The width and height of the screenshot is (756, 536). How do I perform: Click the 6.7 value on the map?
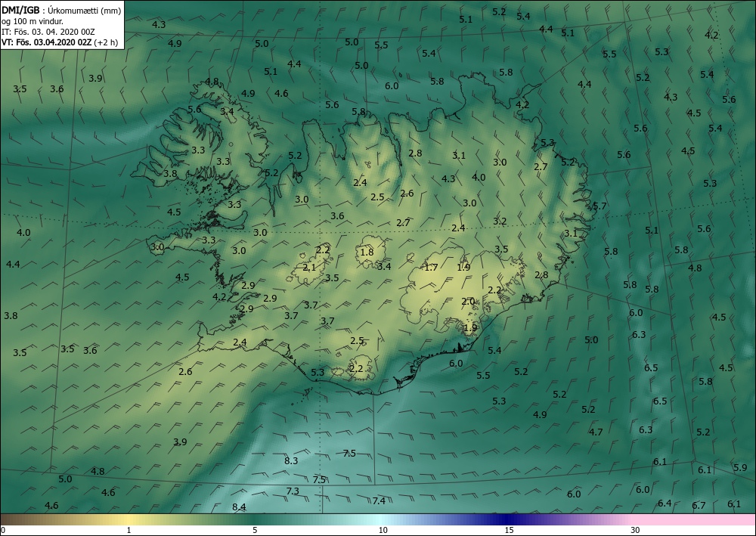[x=699, y=506]
